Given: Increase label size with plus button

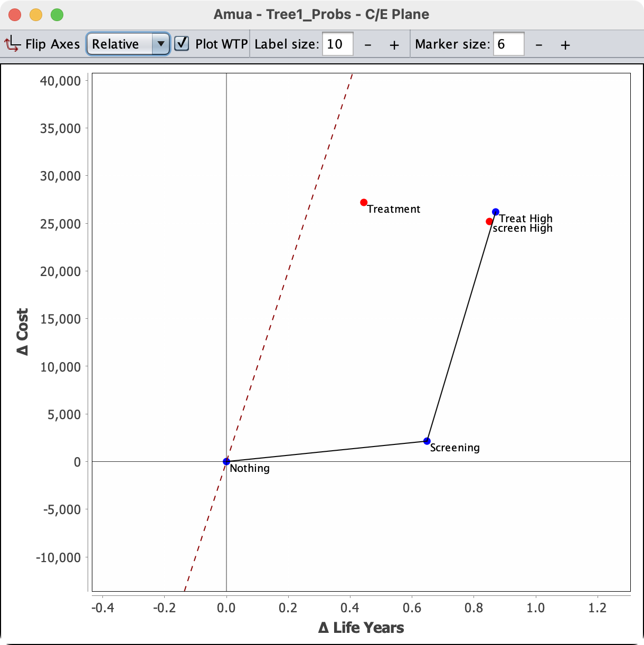Looking at the screenshot, I should click(x=394, y=45).
